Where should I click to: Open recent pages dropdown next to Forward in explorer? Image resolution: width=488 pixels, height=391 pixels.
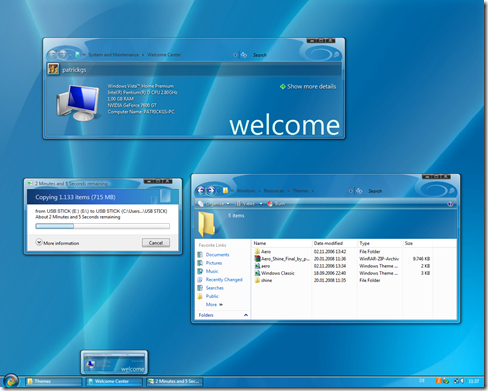tap(219, 191)
